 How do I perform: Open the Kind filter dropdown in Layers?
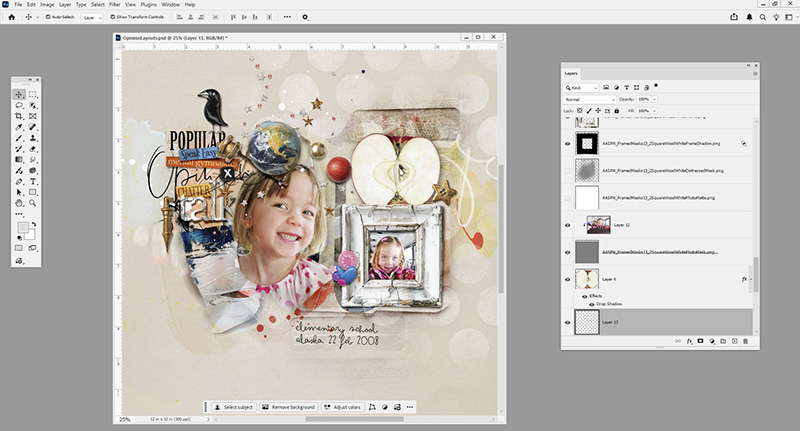click(x=581, y=88)
